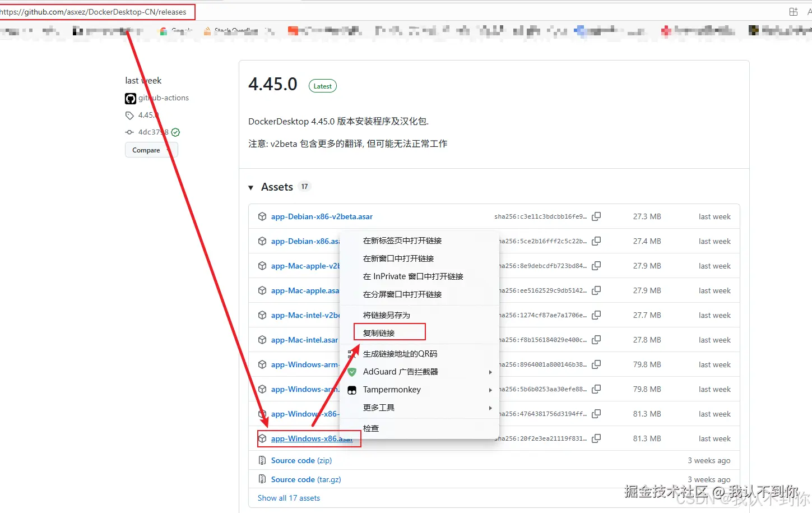This screenshot has height=513, width=812.
Task: Open the app-Debian-x86-v2beta.asar download link
Action: (x=322, y=216)
